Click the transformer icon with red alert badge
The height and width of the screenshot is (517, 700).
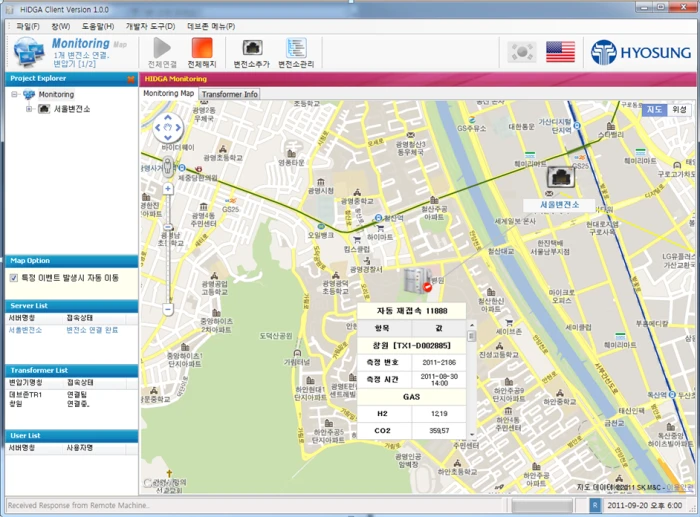[418, 281]
